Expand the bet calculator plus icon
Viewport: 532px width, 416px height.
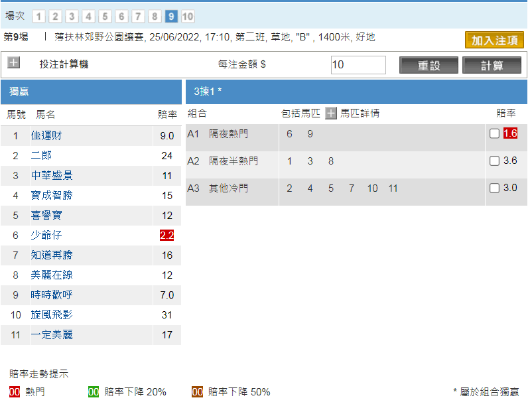14,63
